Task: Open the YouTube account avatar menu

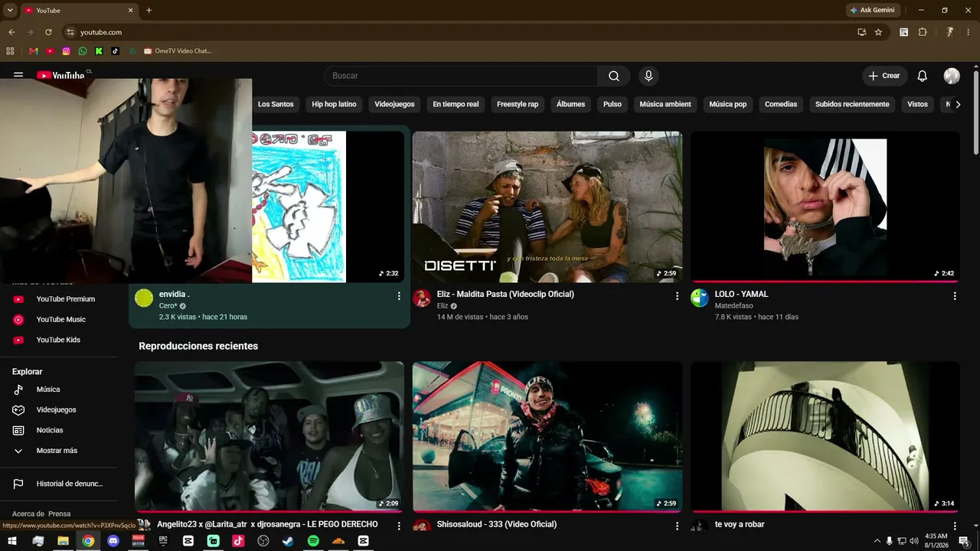Action: (952, 76)
